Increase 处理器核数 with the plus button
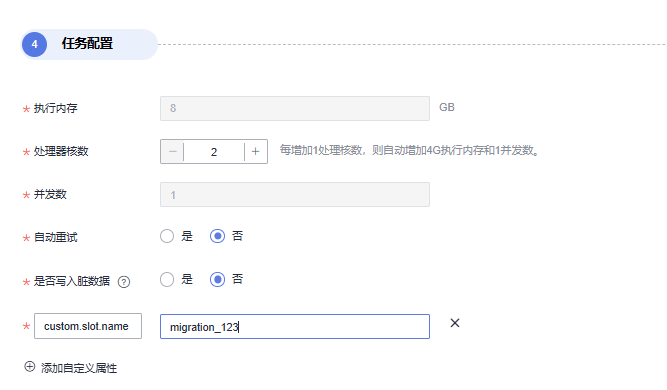Image resolution: width=667 pixels, height=390 pixels. pos(256,151)
